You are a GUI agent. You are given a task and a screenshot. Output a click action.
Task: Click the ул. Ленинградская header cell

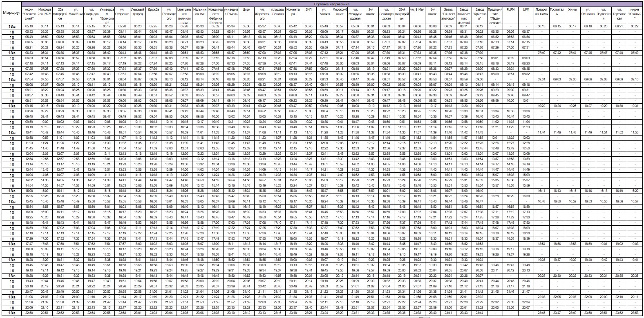point(386,15)
